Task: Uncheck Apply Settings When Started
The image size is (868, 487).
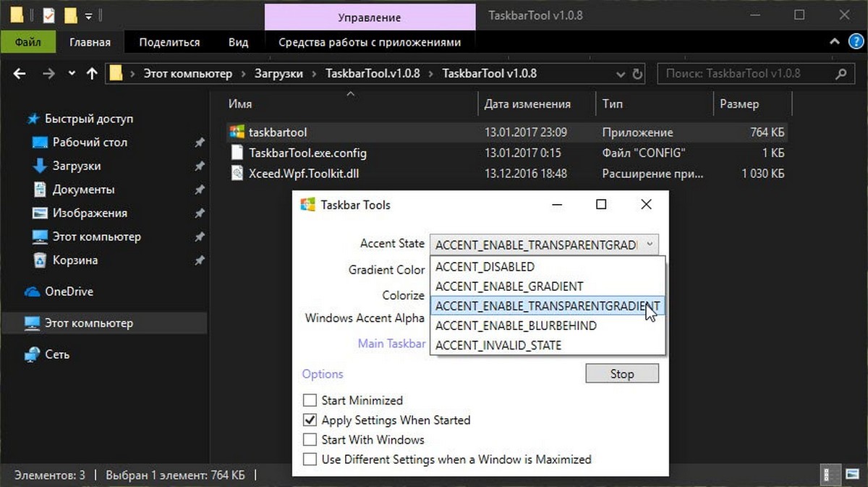Action: [x=310, y=420]
